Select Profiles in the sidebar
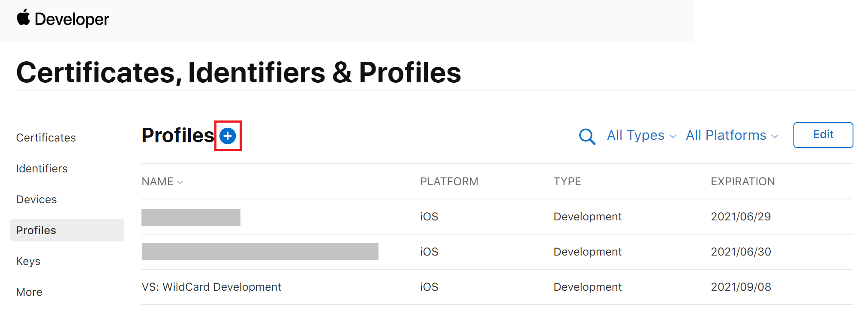 [67, 230]
